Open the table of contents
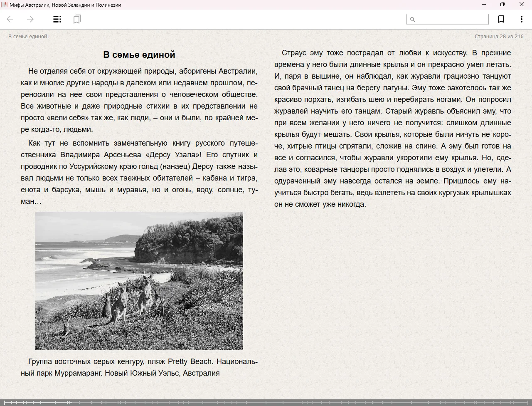 57,19
